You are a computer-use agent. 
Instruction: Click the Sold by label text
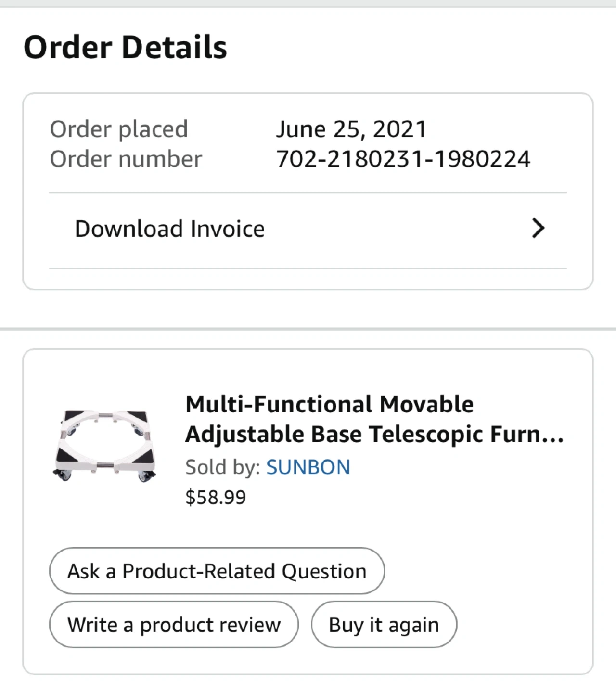pos(222,467)
